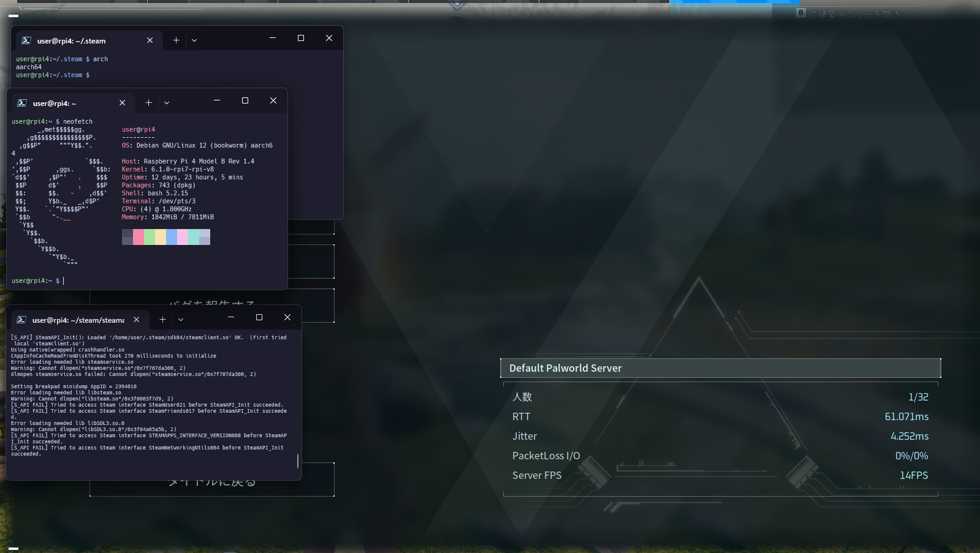Close the user@rpi4: ~ tab

(123, 103)
